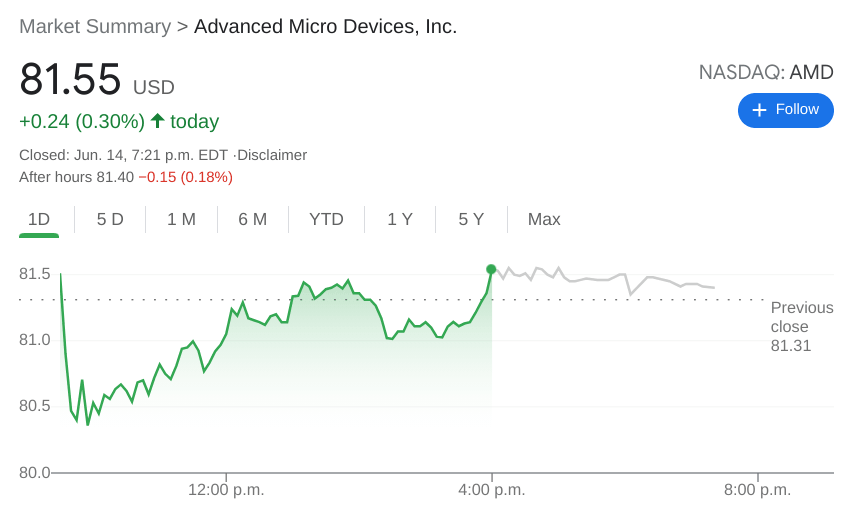The height and width of the screenshot is (511, 862).
Task: Click the 4:00 p.m. axis label
Action: [x=492, y=490]
